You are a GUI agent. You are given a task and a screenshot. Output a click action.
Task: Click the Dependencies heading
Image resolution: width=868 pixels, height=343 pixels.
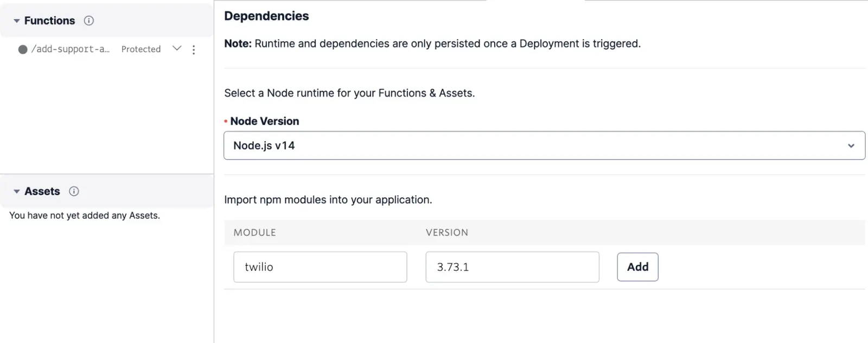click(x=266, y=16)
